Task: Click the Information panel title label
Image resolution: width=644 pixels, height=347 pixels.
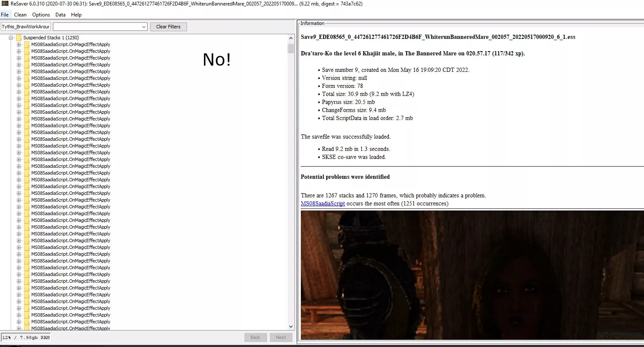Action: tap(312, 23)
